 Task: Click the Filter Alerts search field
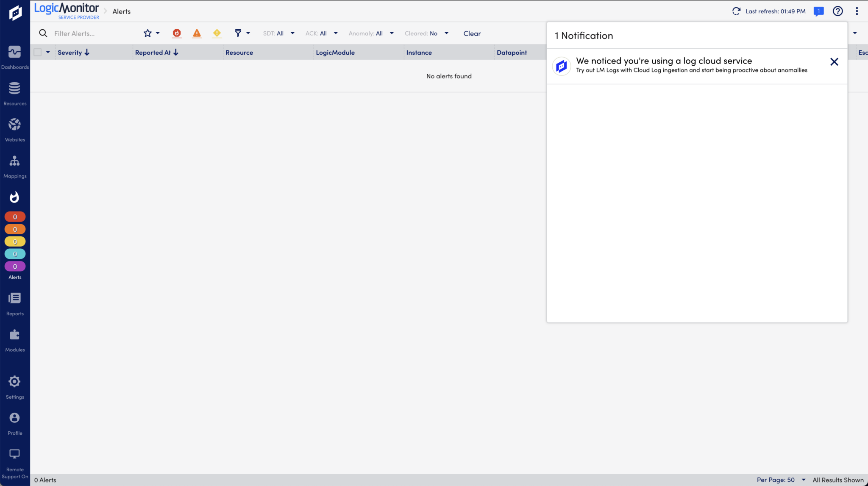tap(93, 33)
